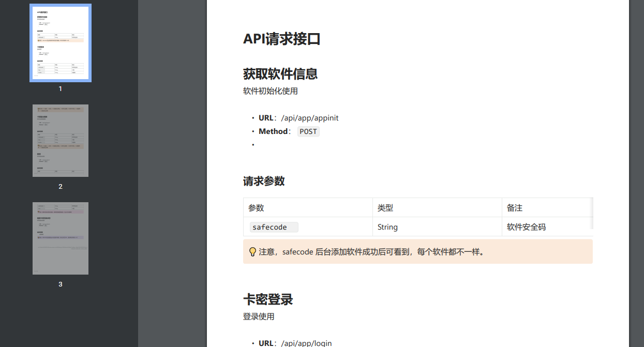This screenshot has width=644, height=347.
Task: Select the API请求接口 main heading
Action: (x=282, y=39)
